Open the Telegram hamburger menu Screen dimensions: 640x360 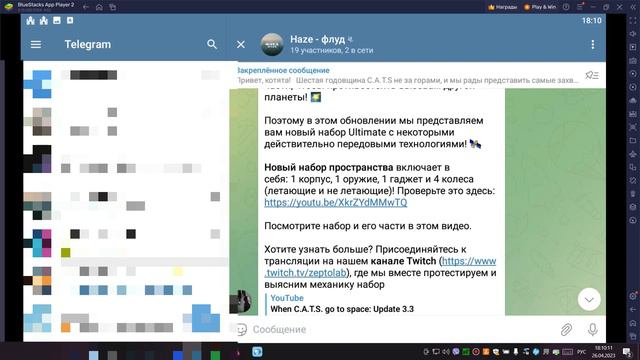coord(36,44)
